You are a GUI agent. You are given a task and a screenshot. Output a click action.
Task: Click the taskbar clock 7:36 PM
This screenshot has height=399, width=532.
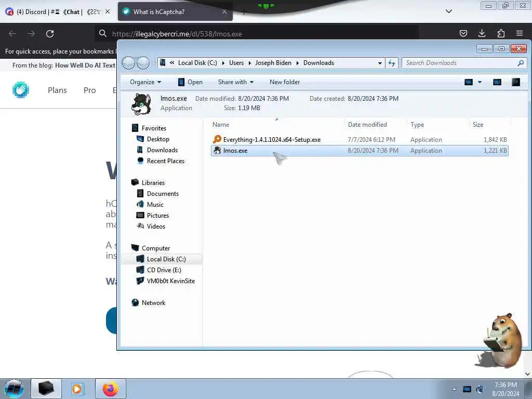click(506, 385)
